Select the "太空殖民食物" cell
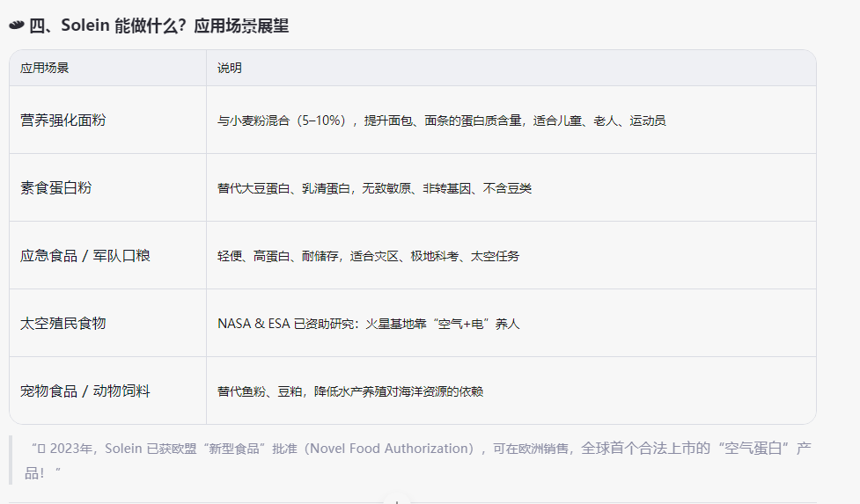 click(x=107, y=323)
